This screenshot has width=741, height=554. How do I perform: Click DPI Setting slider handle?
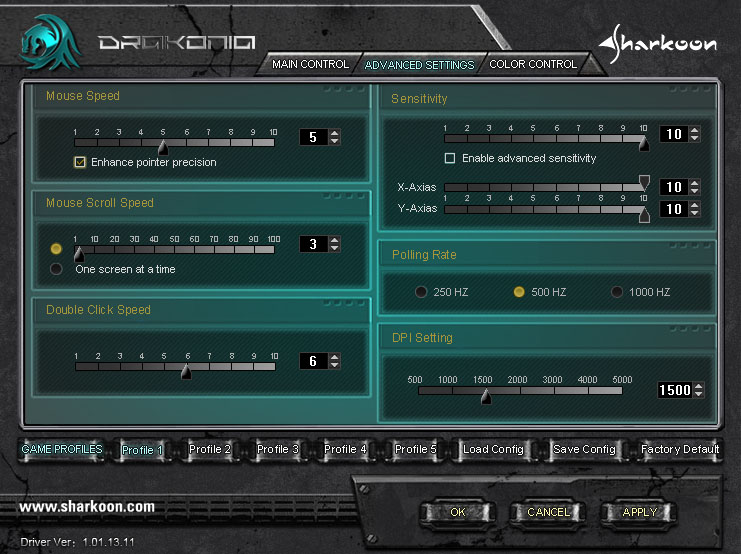point(486,396)
